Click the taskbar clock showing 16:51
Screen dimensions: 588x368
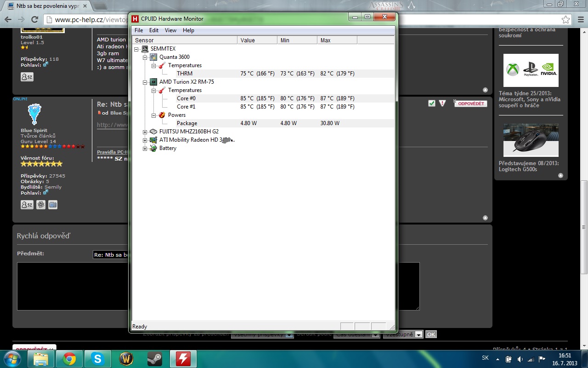[565, 359]
